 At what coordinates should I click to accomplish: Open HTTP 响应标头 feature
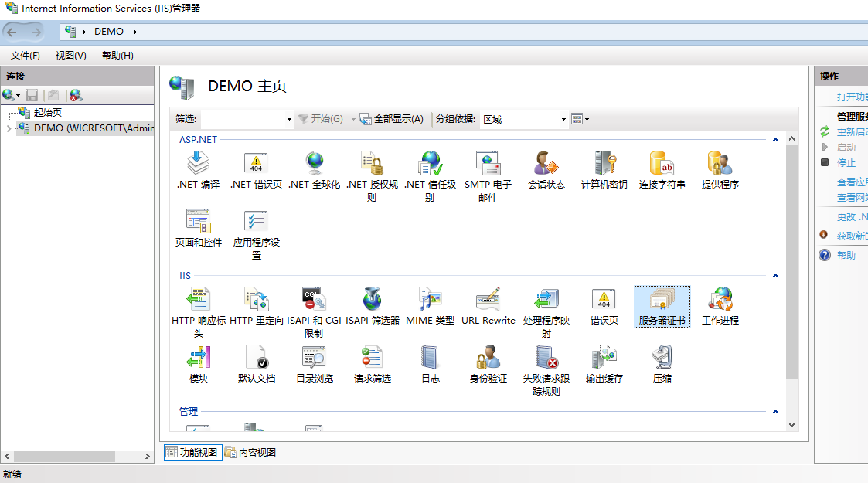tap(198, 312)
